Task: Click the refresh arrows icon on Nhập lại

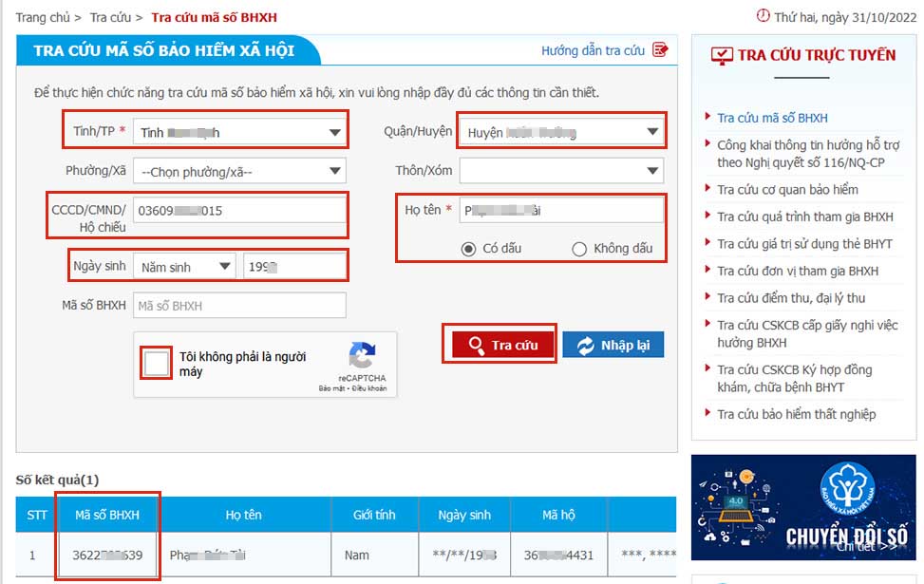Action: coord(585,346)
